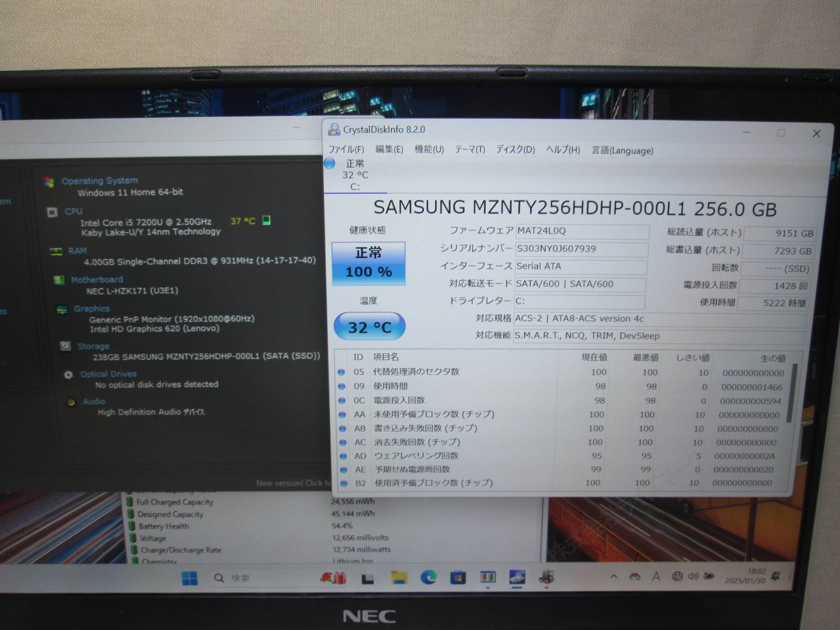The width and height of the screenshot is (840, 630).
Task: Click the RAM heading in Speccy
Action: (77, 251)
